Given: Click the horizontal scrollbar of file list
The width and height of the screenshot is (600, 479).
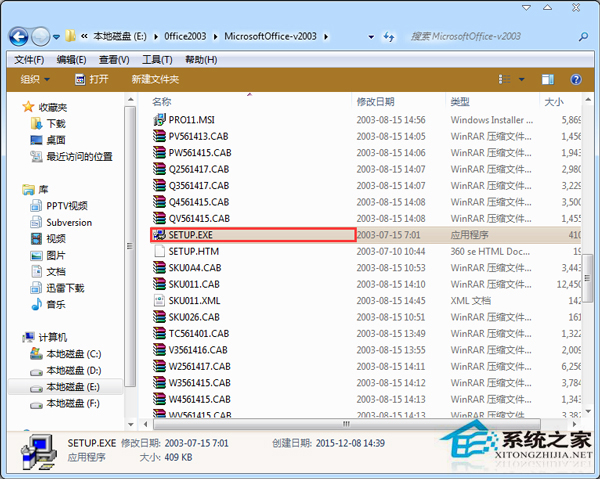Looking at the screenshot, I should pos(347,424).
